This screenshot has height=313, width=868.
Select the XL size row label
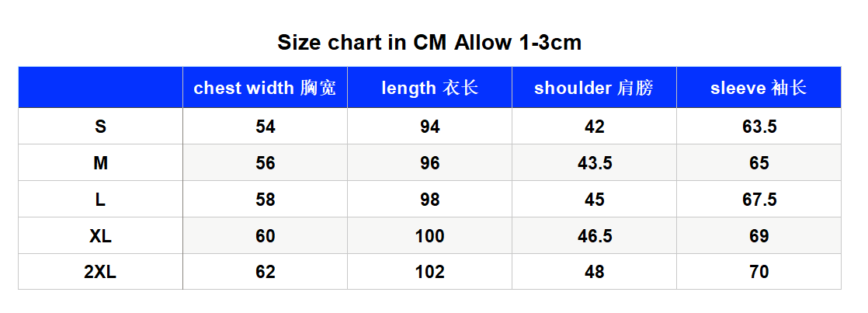(x=100, y=236)
